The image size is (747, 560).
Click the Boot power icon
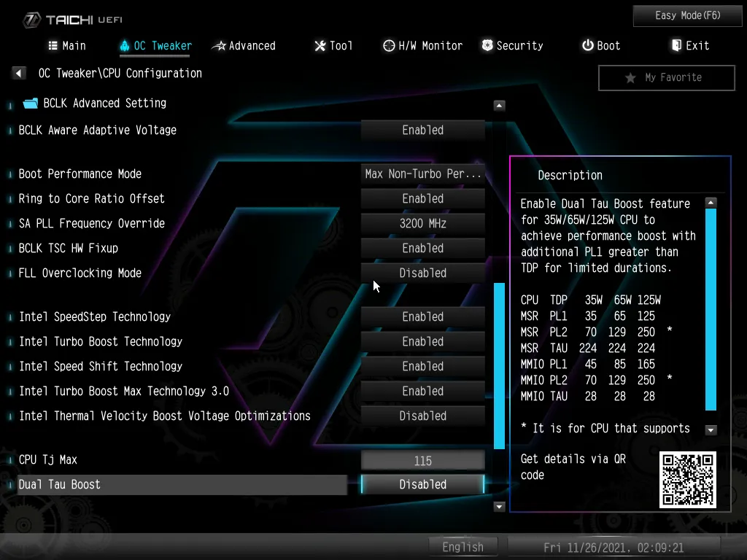(x=588, y=46)
